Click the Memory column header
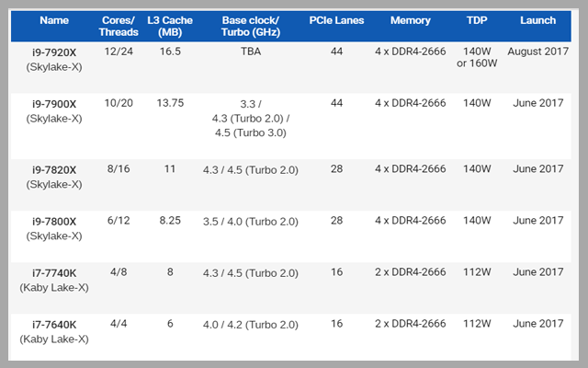The image size is (588, 368). [x=410, y=19]
